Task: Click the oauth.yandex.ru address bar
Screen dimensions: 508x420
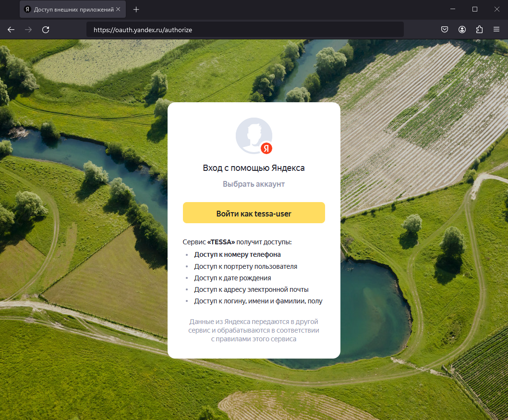Action: point(245,30)
